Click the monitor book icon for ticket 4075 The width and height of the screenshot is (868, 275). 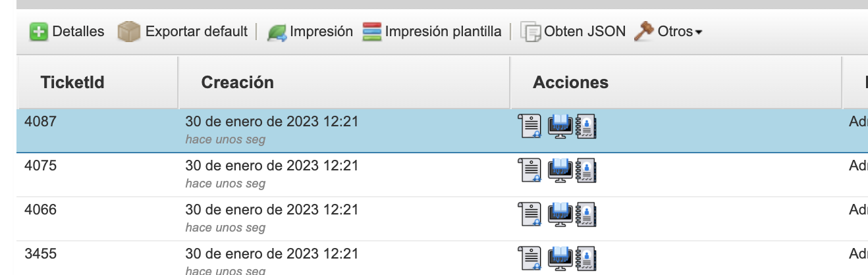(560, 170)
